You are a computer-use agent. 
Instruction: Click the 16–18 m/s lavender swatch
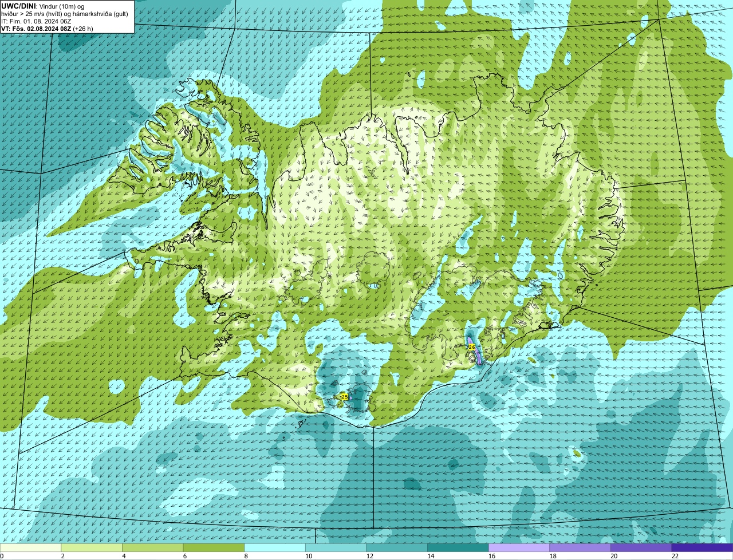click(x=519, y=547)
